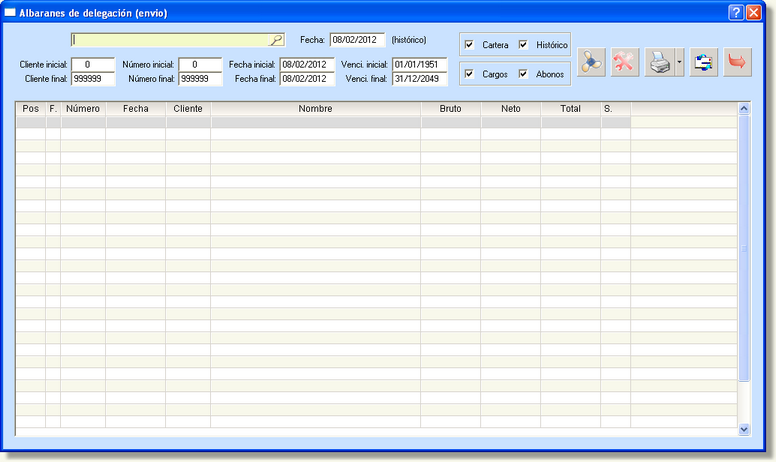Click the propeller process icon button
Image resolution: width=776 pixels, height=462 pixels.
click(591, 62)
